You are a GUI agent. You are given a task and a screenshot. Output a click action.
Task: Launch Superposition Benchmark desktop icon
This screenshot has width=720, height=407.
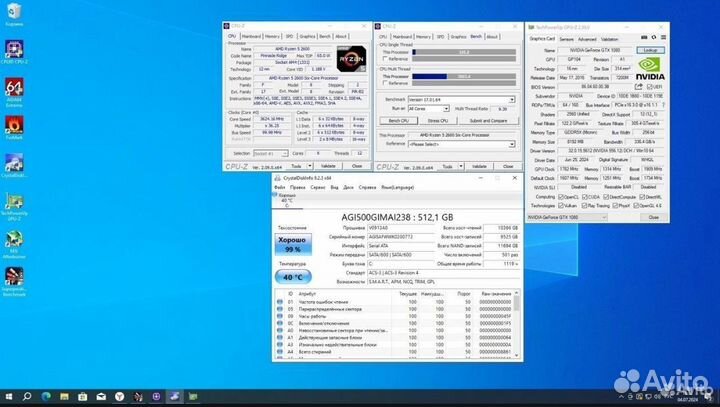pyautogui.click(x=14, y=282)
